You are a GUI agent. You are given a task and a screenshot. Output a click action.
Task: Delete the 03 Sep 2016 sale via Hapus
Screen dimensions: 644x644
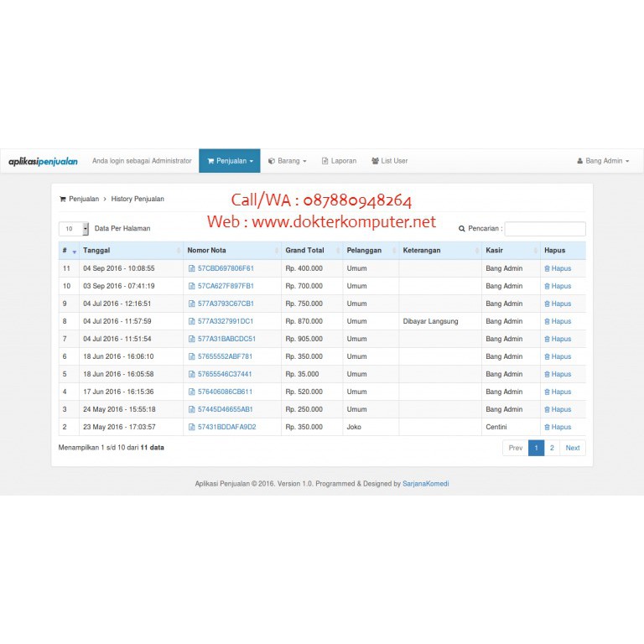558,286
